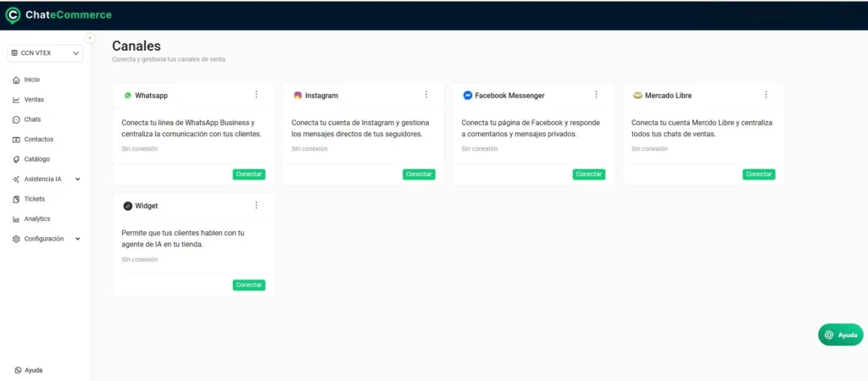868x381 pixels.
Task: Click the Whatsapp logo icon on card
Action: [x=128, y=95]
